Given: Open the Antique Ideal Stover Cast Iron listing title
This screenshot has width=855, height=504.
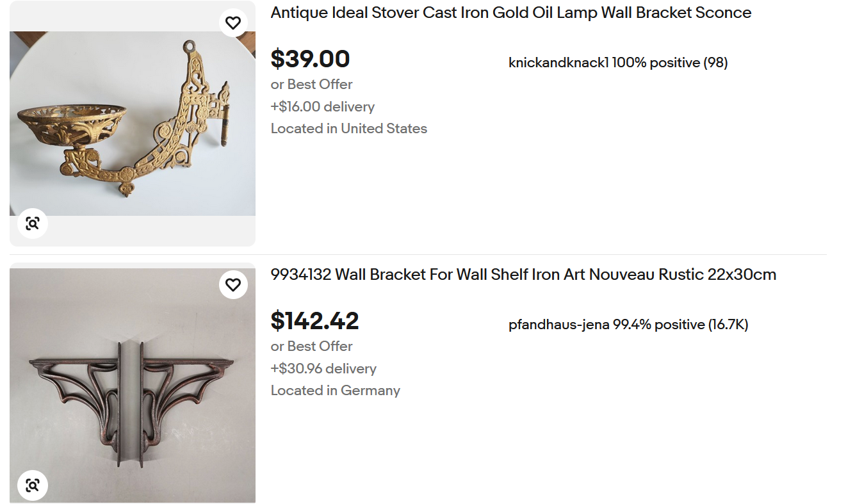Looking at the screenshot, I should [510, 13].
